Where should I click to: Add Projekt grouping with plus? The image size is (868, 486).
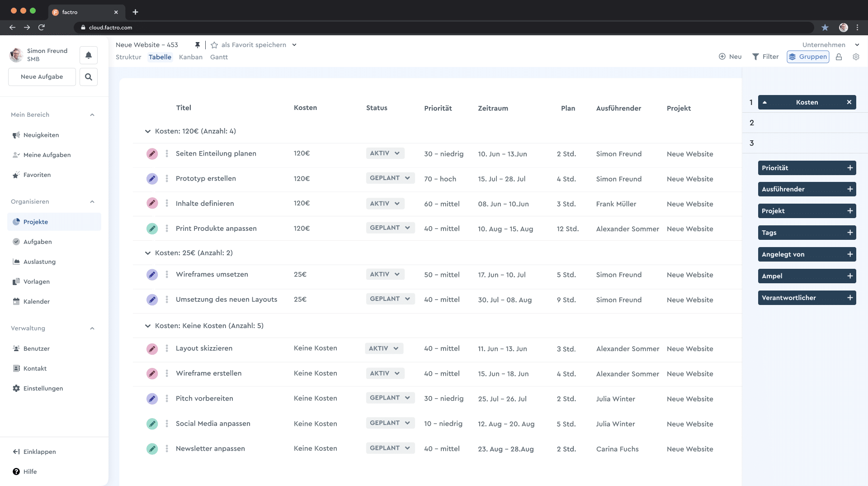(x=850, y=211)
